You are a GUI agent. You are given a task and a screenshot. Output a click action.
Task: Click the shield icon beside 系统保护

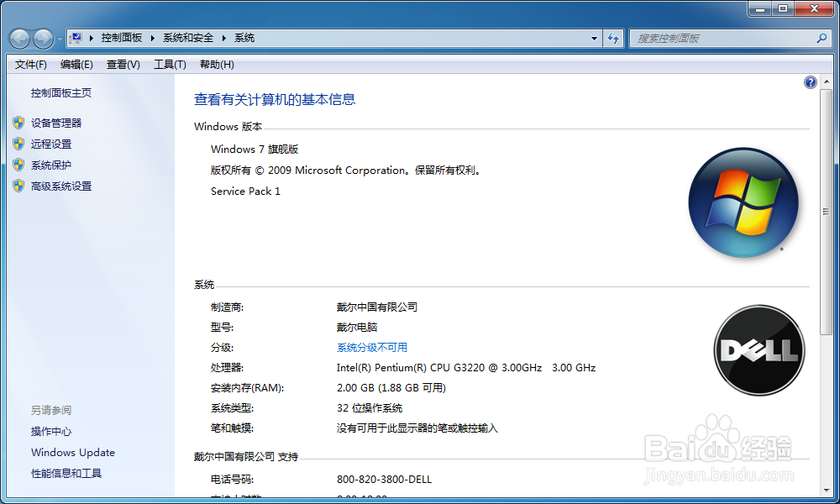point(18,165)
